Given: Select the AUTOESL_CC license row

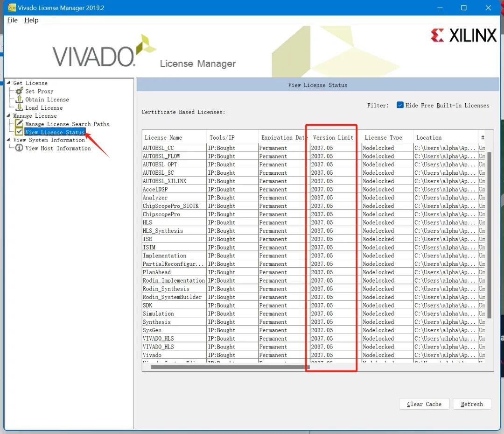Looking at the screenshot, I should click(x=314, y=148).
